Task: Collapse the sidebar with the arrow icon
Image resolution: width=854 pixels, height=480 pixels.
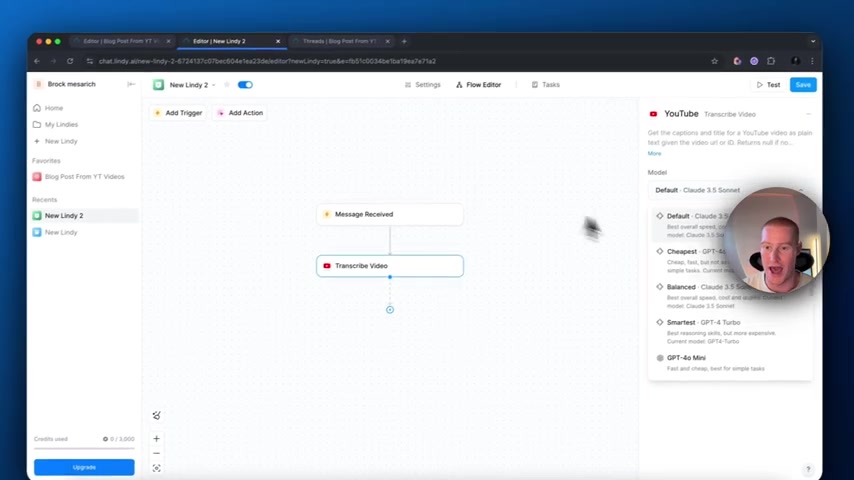Action: pyautogui.click(x=131, y=84)
